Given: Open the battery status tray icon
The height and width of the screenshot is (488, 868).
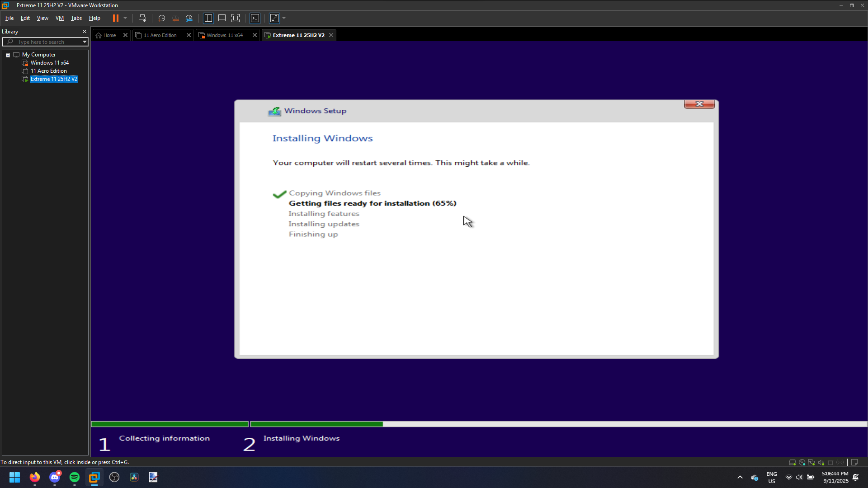Looking at the screenshot, I should click(x=811, y=477).
